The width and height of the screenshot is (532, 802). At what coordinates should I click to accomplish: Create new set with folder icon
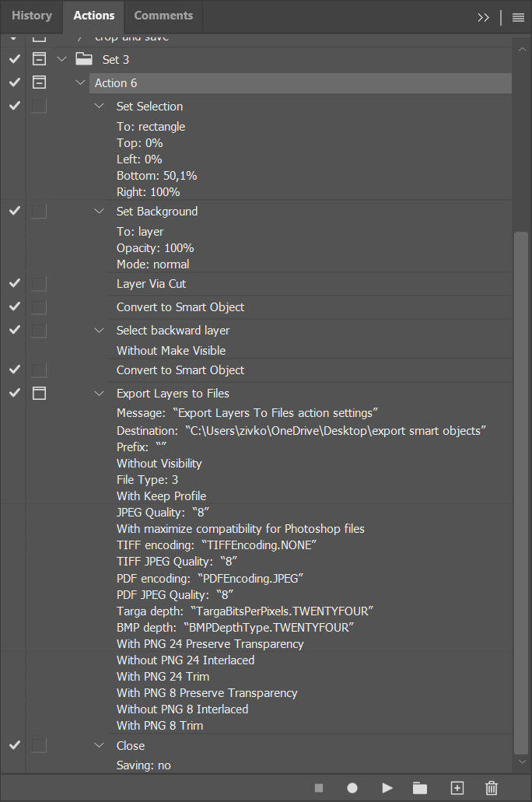point(420,788)
